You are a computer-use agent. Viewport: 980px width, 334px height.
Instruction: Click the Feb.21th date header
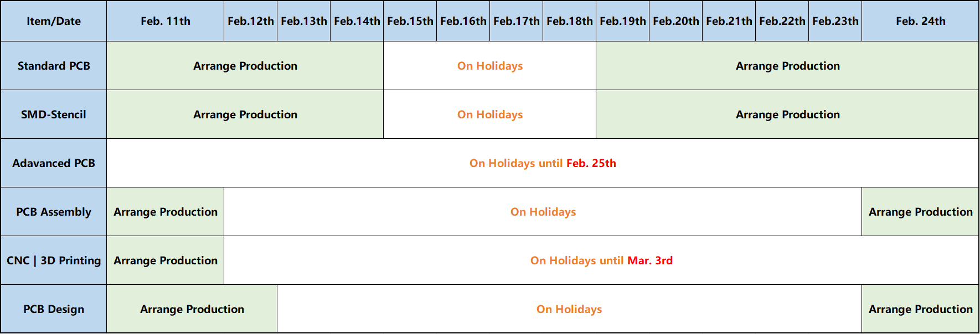[x=729, y=21]
